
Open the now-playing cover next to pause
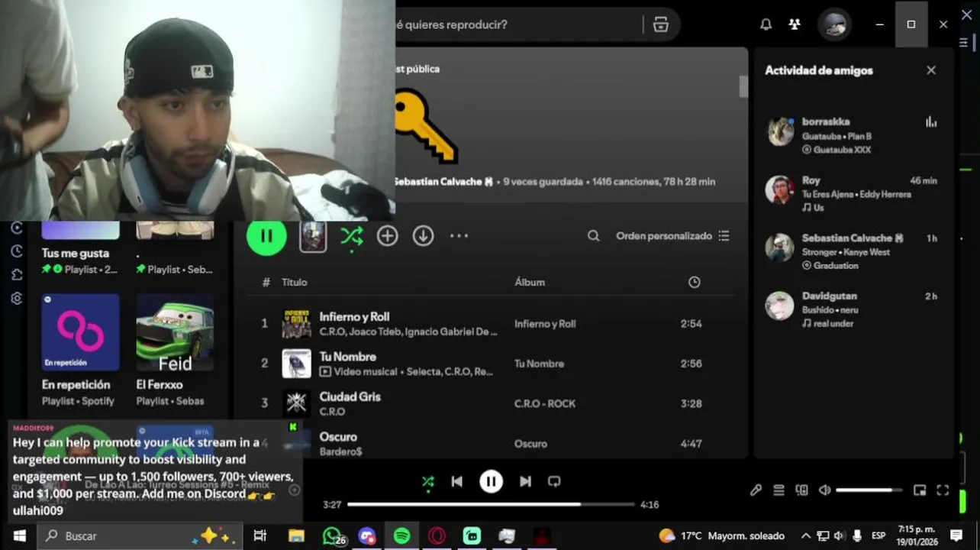[x=313, y=236]
